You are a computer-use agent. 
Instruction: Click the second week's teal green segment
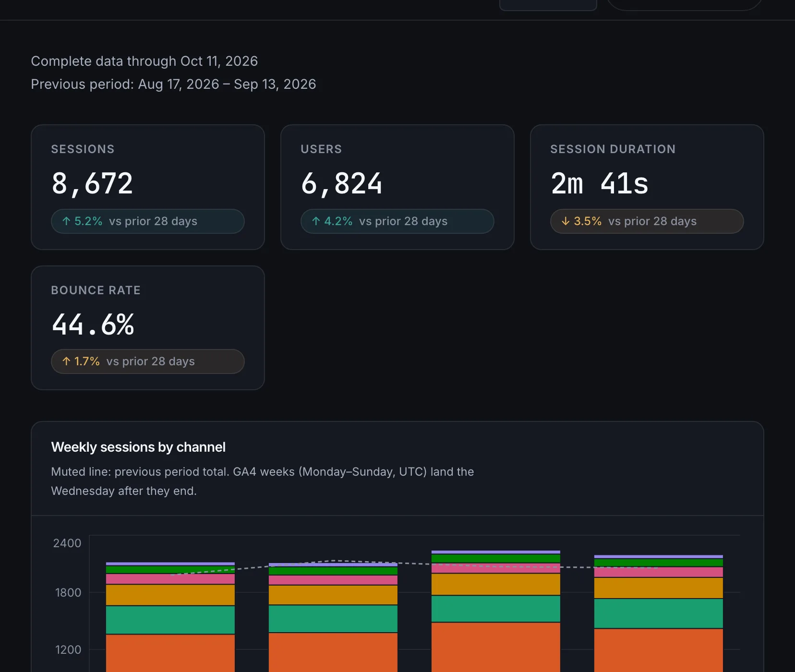click(333, 619)
